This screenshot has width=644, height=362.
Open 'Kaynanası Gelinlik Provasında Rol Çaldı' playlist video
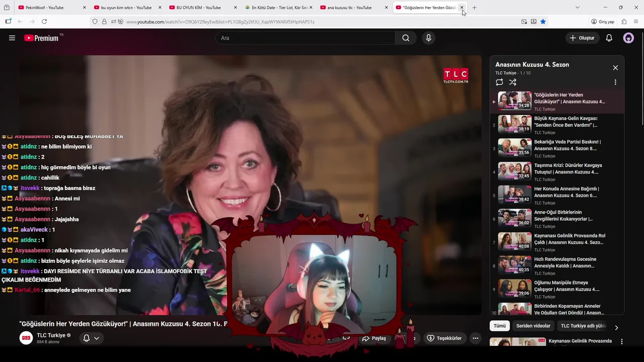[x=557, y=242]
